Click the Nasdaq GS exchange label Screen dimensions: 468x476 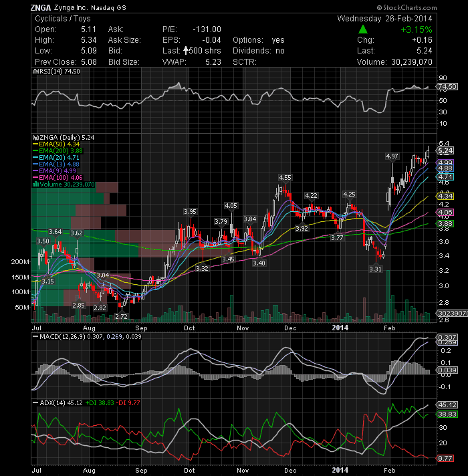click(108, 8)
